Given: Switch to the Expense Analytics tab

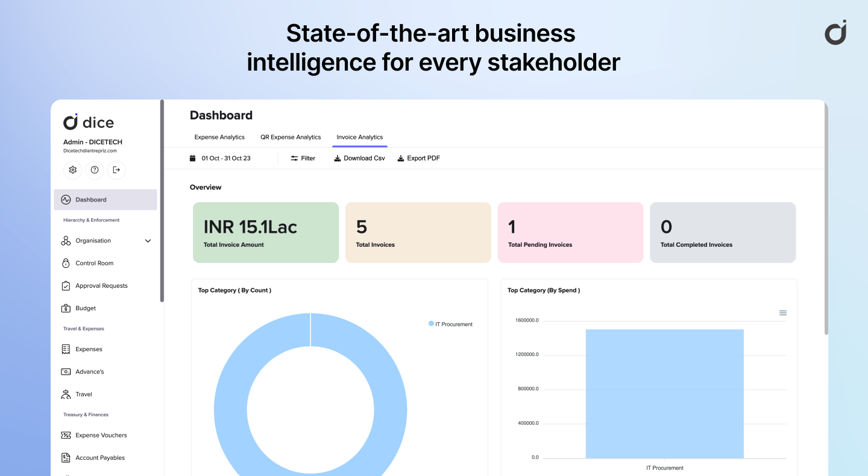Looking at the screenshot, I should coord(219,137).
